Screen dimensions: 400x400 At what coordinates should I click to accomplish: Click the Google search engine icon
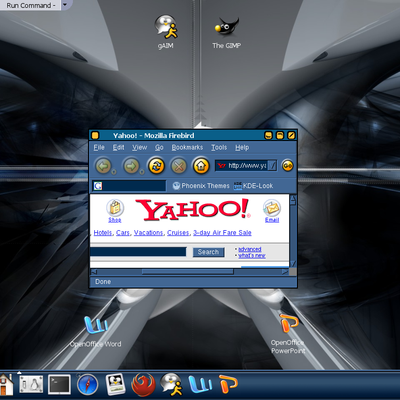(x=98, y=186)
